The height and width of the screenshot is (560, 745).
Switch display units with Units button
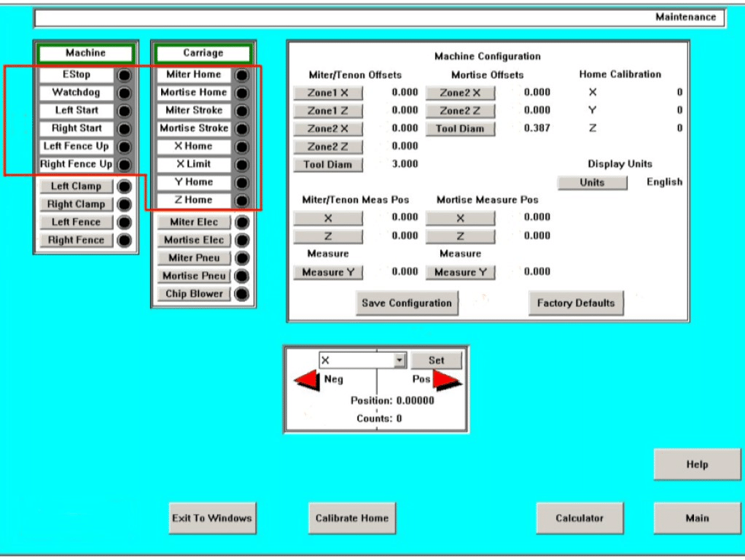[592, 182]
